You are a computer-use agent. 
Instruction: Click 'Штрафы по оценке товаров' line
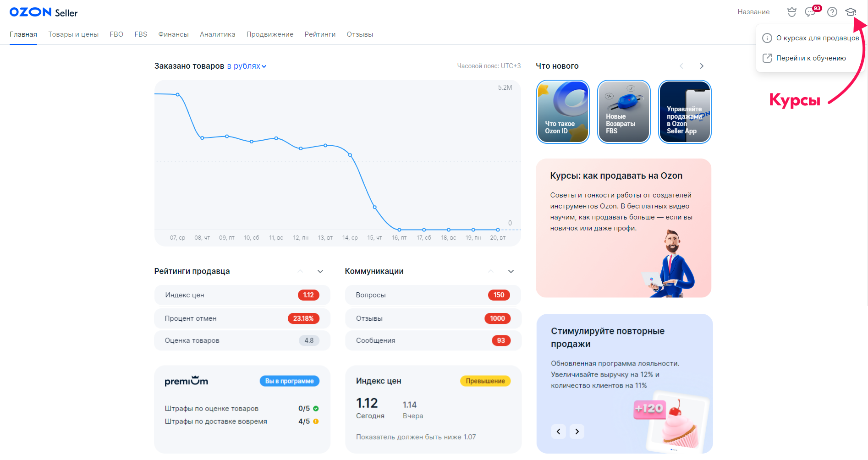(212, 409)
